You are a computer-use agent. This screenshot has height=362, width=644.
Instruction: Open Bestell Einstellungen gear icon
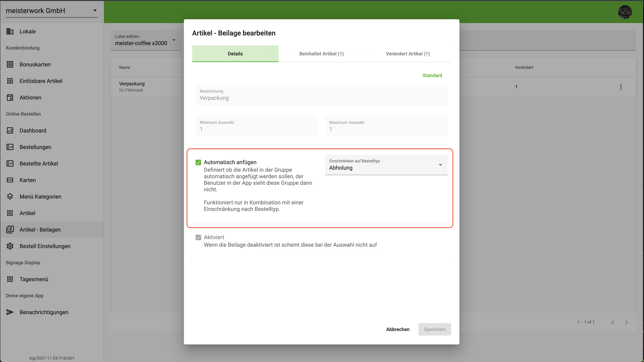pyautogui.click(x=10, y=246)
